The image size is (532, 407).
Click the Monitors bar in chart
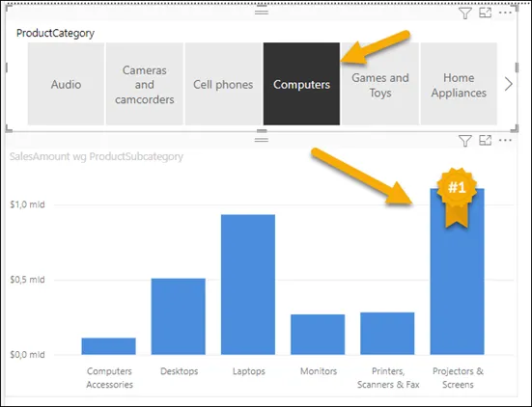318,335
